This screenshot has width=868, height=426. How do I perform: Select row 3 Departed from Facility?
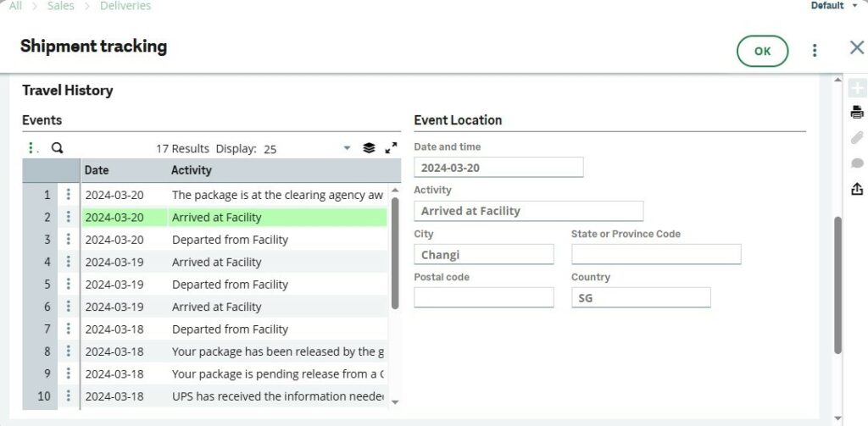point(230,240)
